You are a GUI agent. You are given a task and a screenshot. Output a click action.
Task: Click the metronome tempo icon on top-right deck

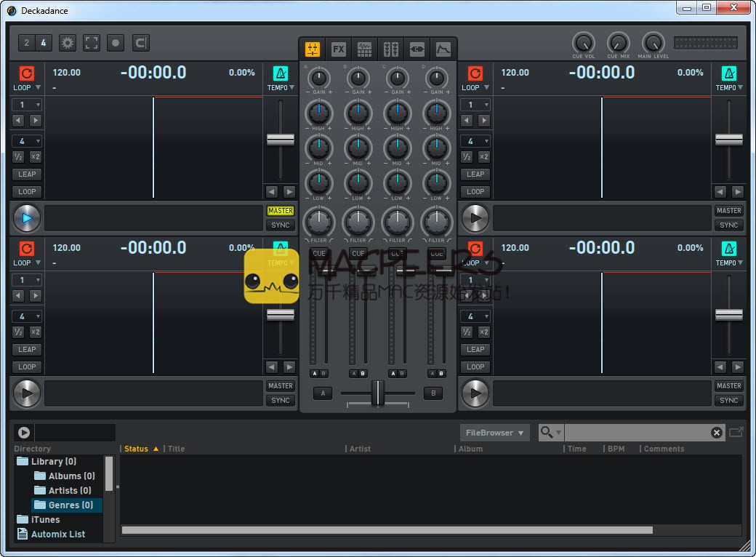pos(728,73)
